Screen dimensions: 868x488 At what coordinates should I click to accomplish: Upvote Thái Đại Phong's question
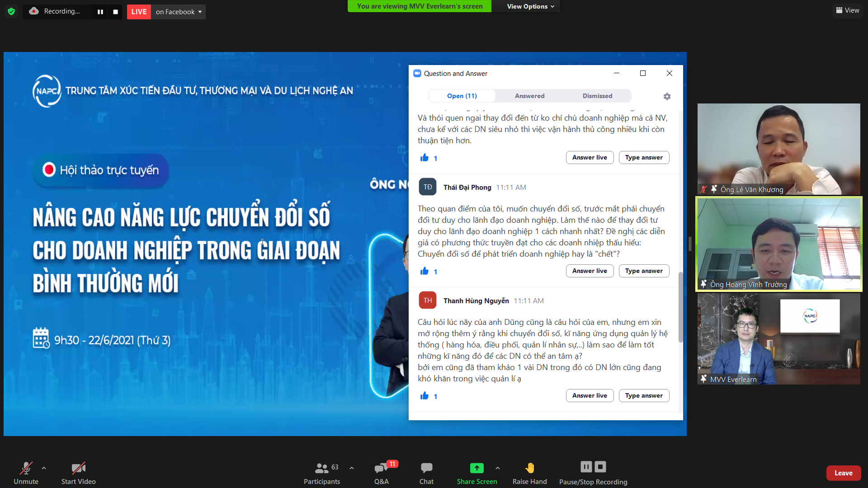(x=425, y=271)
